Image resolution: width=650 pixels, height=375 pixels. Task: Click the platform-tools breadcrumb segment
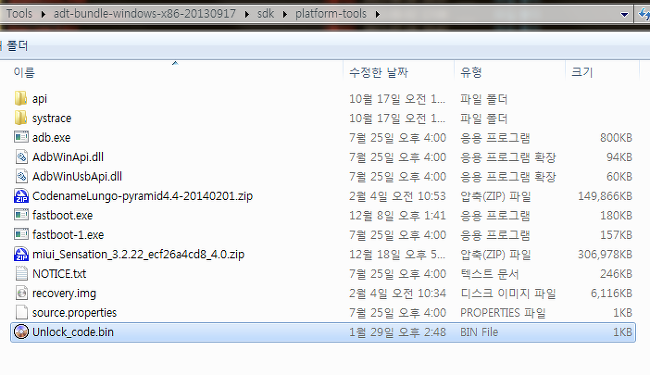tap(331, 14)
